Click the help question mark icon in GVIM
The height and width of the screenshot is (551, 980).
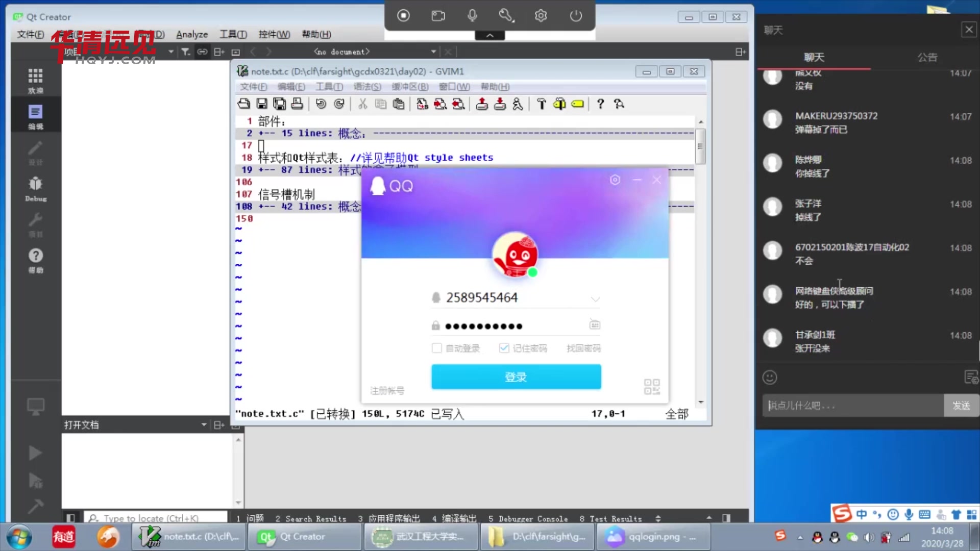click(x=601, y=104)
